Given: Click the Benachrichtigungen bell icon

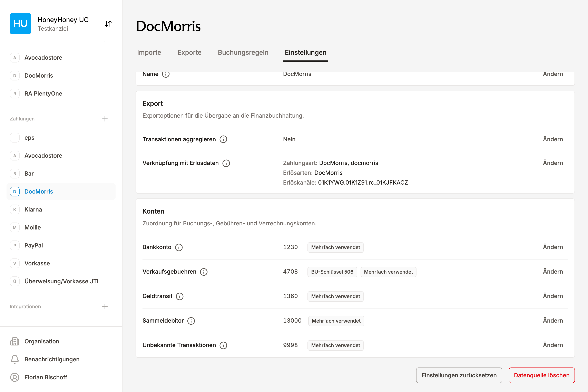Looking at the screenshot, I should [x=15, y=359].
